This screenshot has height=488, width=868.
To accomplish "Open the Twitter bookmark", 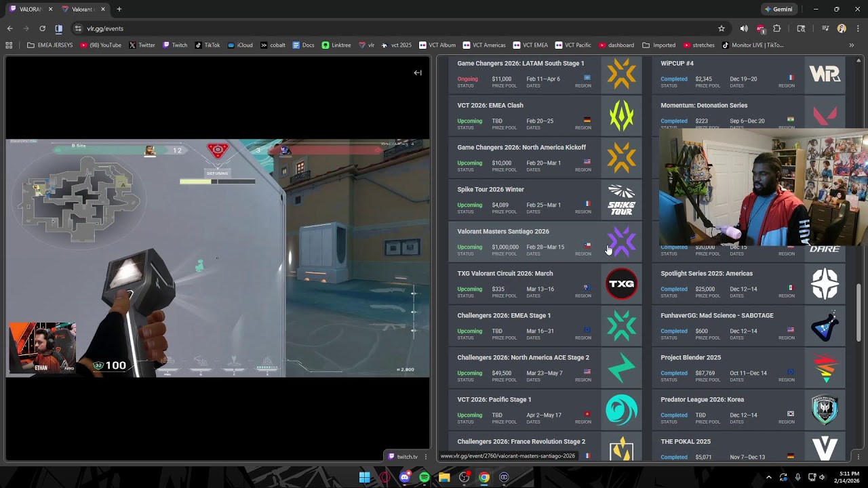I will 142,45.
